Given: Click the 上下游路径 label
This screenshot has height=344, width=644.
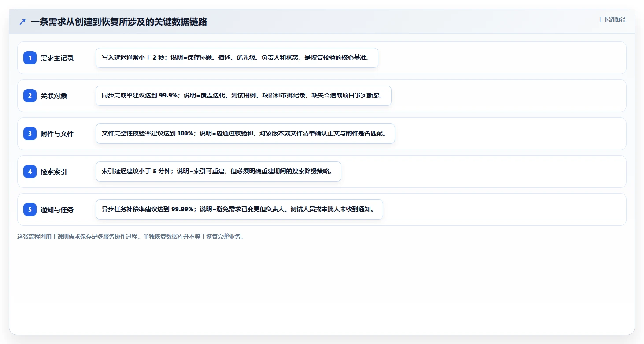Looking at the screenshot, I should pos(611,19).
